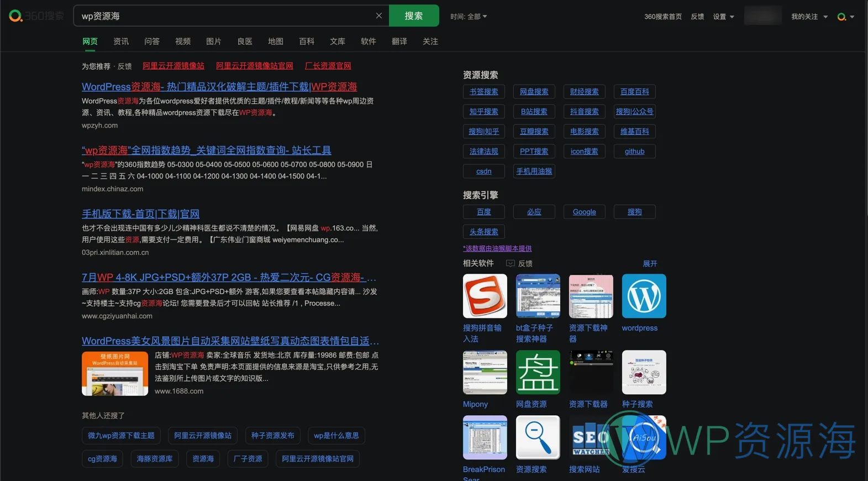
Task: Click the wp是什么意思 suggestion
Action: 336,436
